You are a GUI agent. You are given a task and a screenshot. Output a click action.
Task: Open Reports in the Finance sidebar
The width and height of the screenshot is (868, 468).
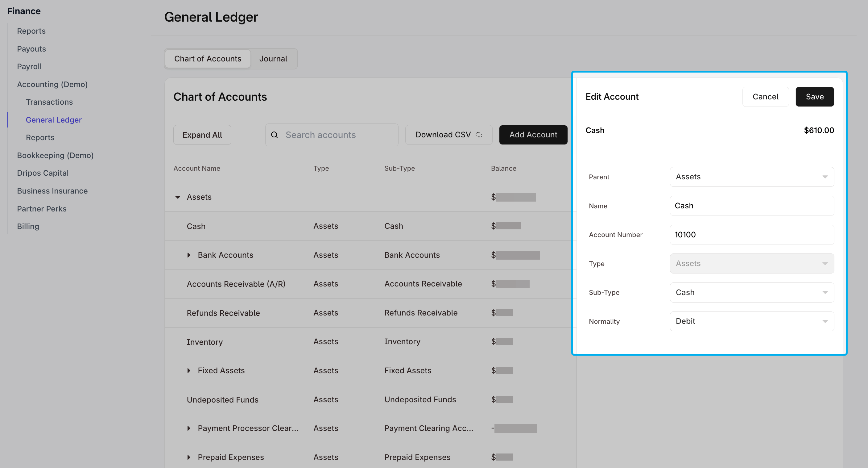point(31,31)
